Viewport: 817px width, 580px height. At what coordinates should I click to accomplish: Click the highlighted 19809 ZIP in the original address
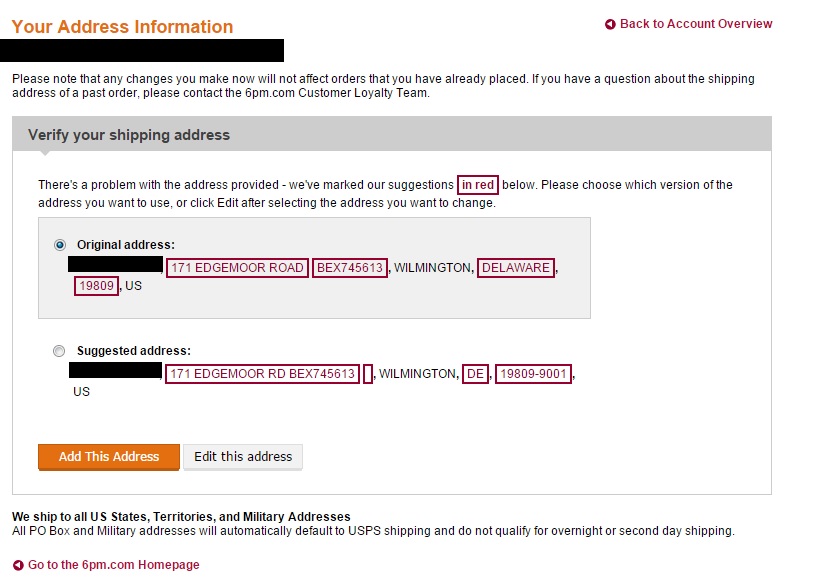click(x=96, y=286)
